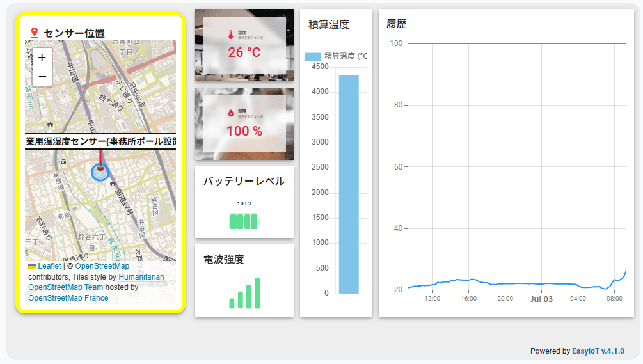Click the 12:00 tick on the history chart
Viewport: 643px width, 364px height.
coord(433,298)
